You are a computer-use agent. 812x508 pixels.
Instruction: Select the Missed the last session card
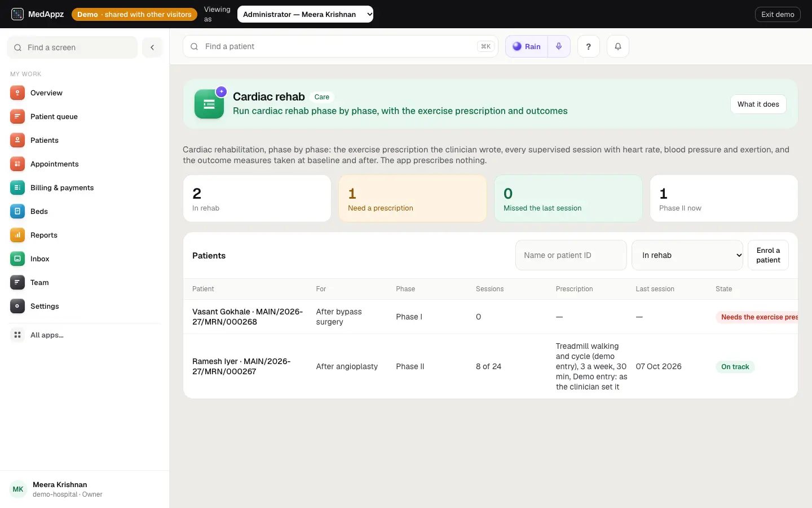[x=568, y=198]
